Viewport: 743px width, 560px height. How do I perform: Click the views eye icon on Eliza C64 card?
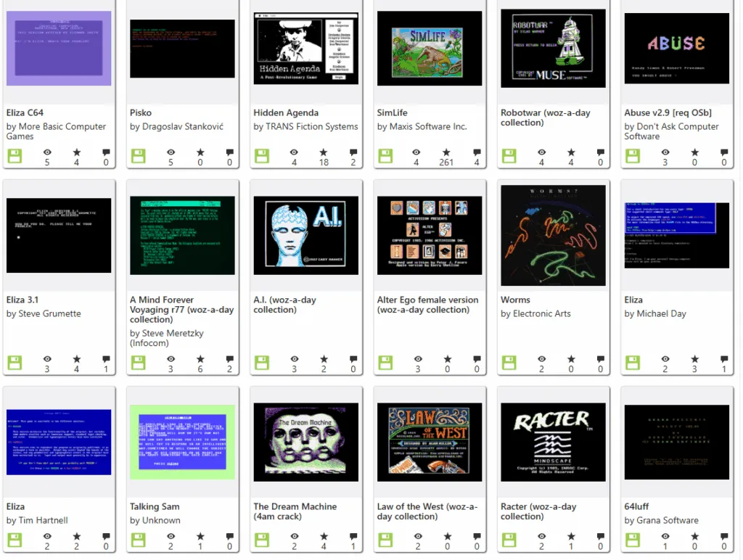click(x=47, y=152)
